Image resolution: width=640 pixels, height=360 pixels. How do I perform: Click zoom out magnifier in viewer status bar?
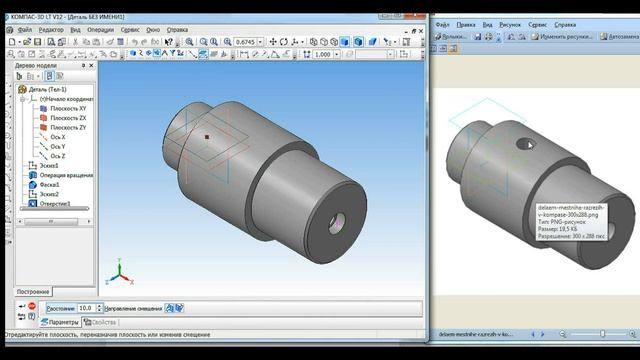point(563,334)
